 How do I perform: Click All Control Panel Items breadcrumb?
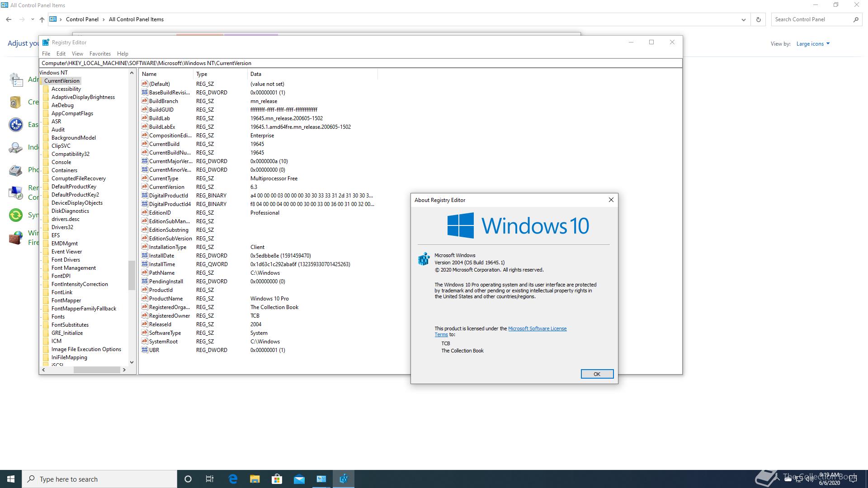(136, 19)
